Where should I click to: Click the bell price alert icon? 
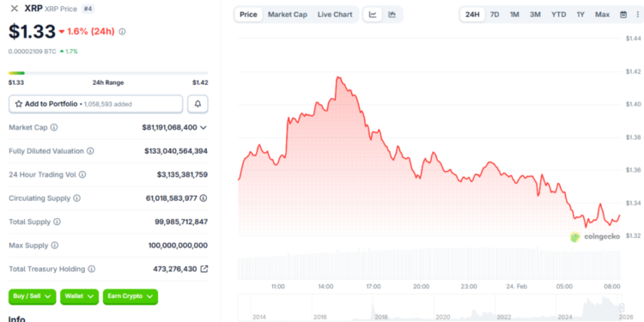point(198,104)
